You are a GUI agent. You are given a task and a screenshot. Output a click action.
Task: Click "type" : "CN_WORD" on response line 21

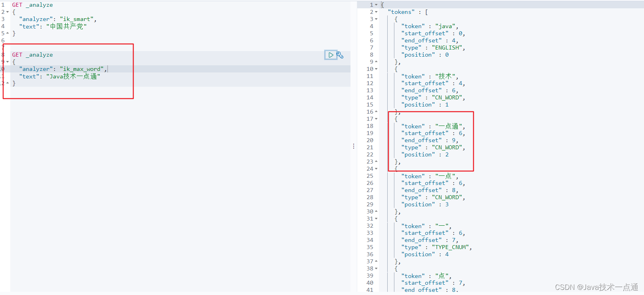(x=433, y=147)
